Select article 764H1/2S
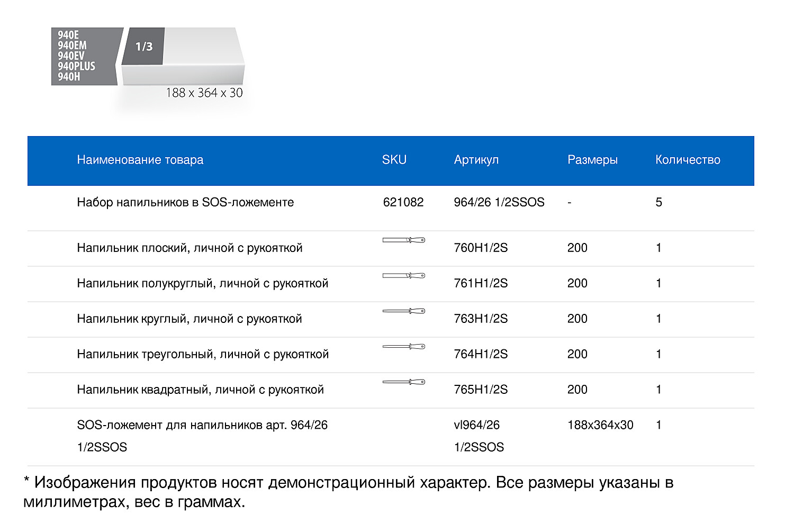Screen dimensions: 785x532 (x=481, y=354)
